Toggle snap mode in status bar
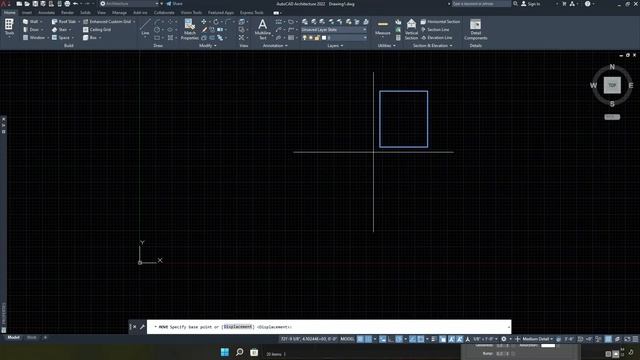 click(x=369, y=339)
